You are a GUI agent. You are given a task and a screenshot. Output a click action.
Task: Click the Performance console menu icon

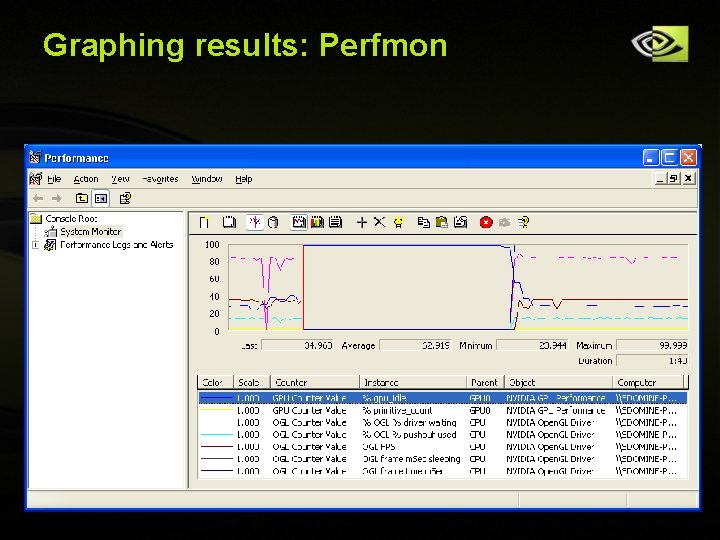(36, 179)
